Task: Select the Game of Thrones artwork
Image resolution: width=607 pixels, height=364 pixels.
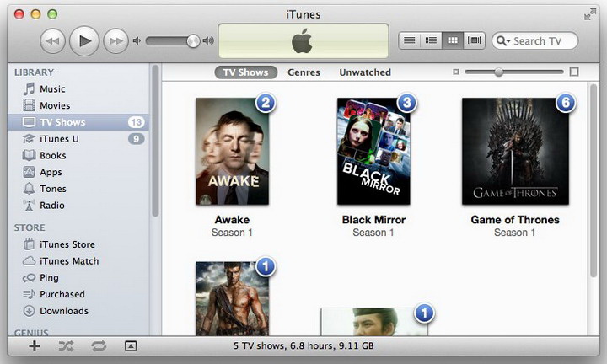Action: coord(515,152)
